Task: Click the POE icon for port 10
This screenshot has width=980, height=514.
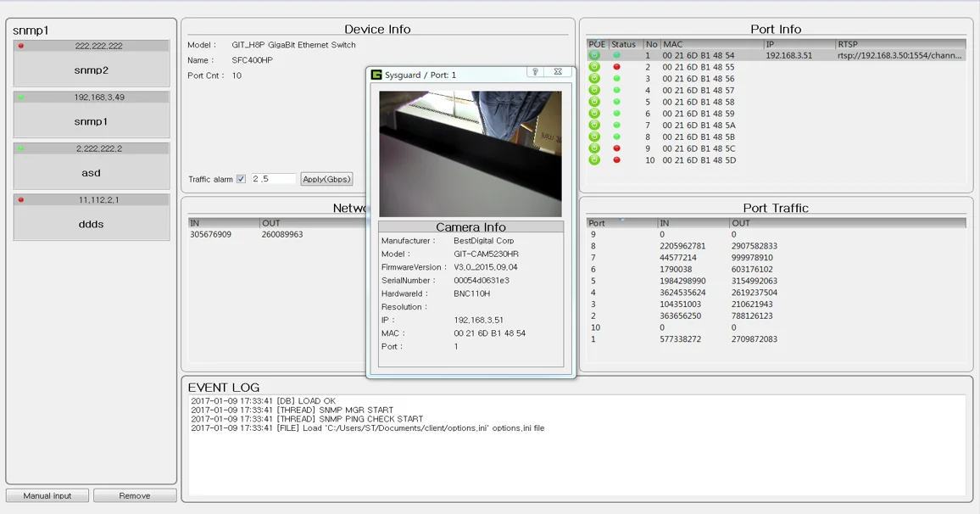Action: 593,160
